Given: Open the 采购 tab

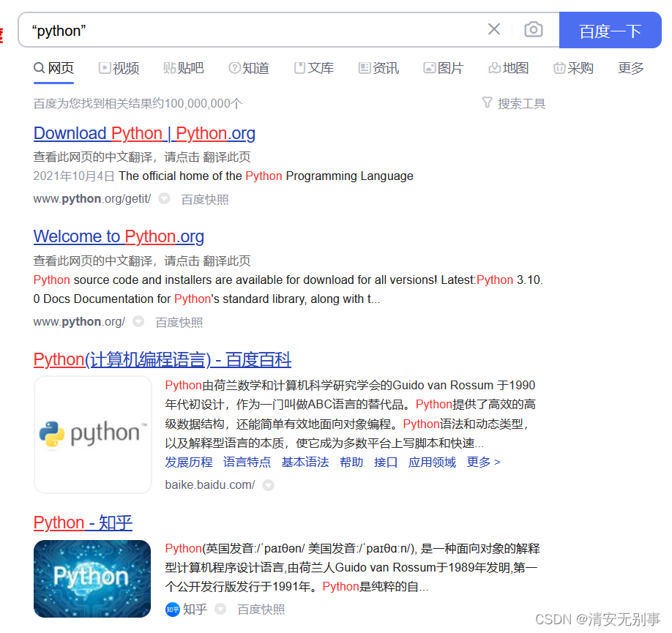Looking at the screenshot, I should click(573, 68).
